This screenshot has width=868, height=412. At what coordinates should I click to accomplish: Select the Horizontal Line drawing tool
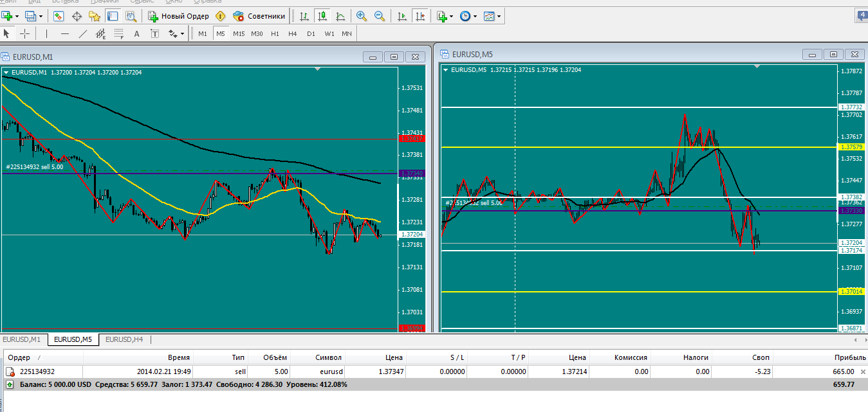coord(64,33)
